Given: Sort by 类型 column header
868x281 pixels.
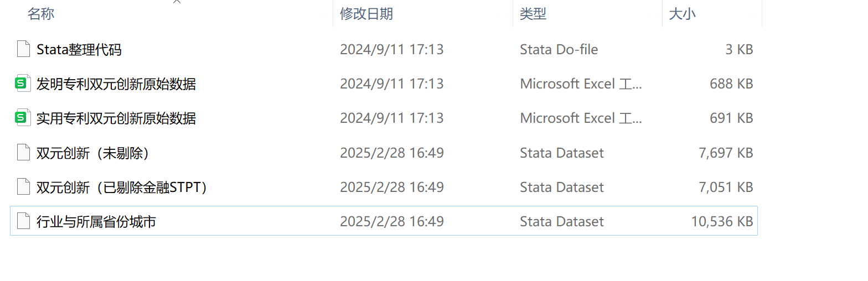Looking at the screenshot, I should 533,14.
